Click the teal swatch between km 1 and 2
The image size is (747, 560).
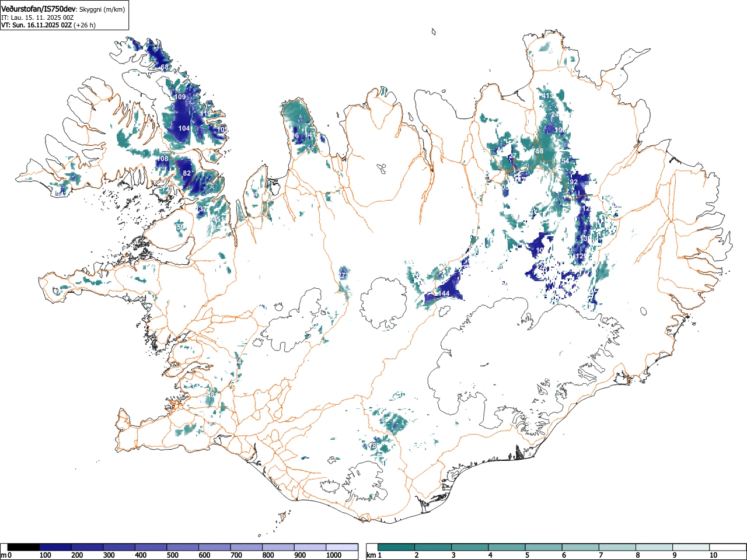click(x=397, y=547)
